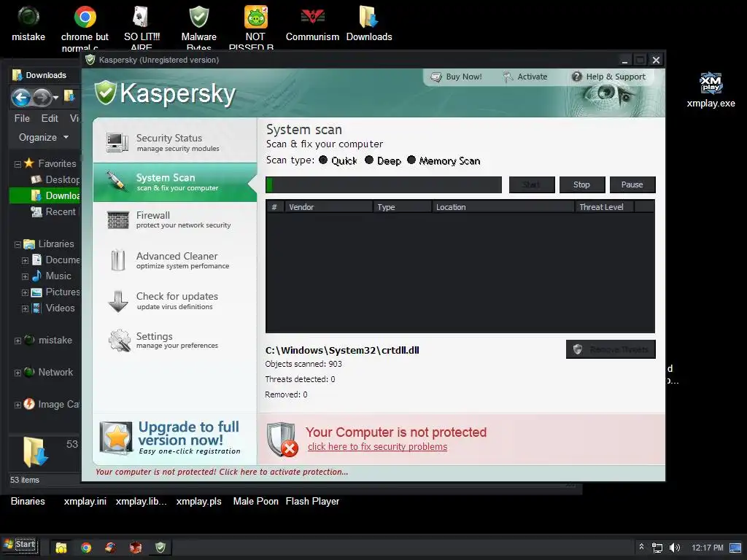Expand the Pictures library node
This screenshot has width=747, height=560.
click(25, 293)
